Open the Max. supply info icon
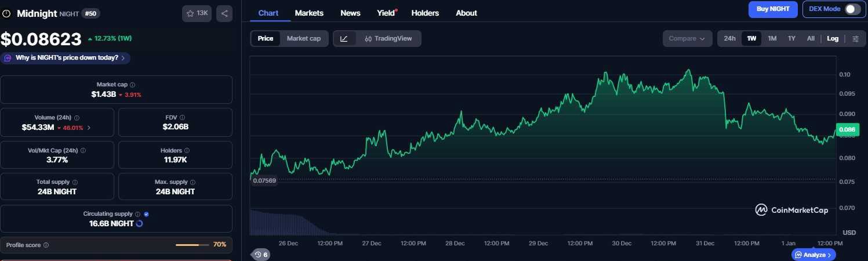Viewport: 868px width, 261px height. (x=192, y=182)
